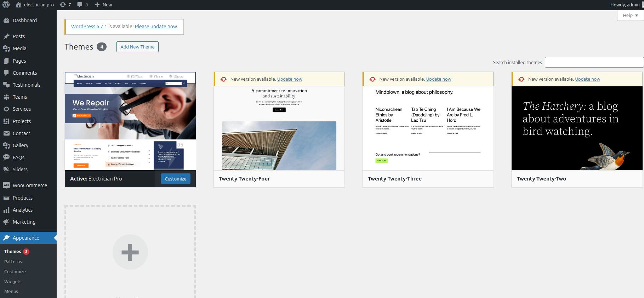Image resolution: width=644 pixels, height=298 pixels.
Task: Click the Products archive icon
Action: click(x=6, y=198)
